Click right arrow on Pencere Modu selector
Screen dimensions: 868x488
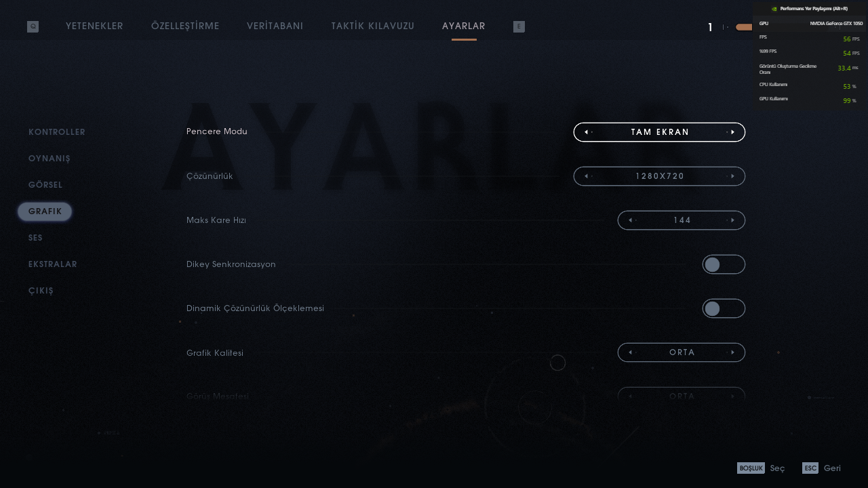click(732, 132)
